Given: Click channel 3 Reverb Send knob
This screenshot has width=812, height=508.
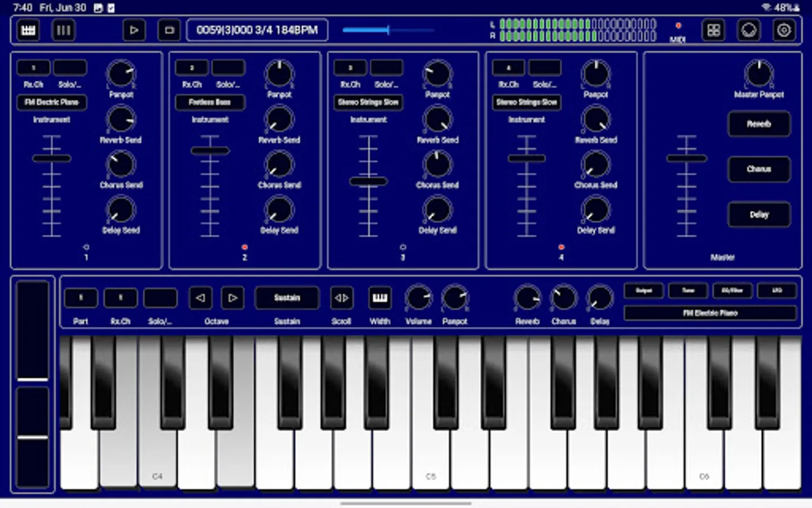Looking at the screenshot, I should coord(438,119).
